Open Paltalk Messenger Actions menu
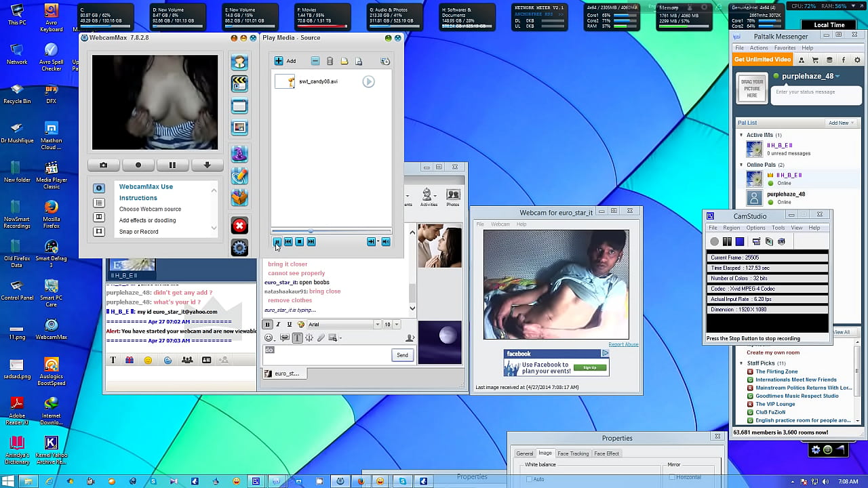 point(759,48)
